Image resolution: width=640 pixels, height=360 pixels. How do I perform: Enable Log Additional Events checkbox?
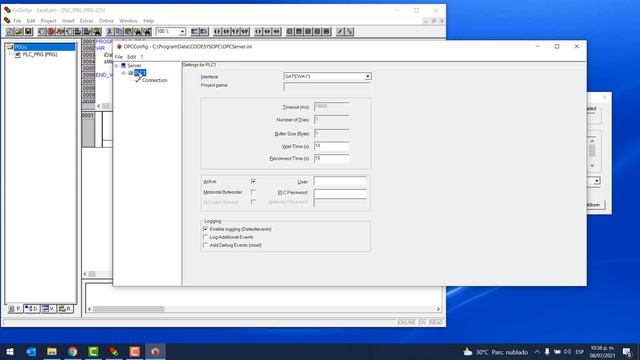point(205,237)
